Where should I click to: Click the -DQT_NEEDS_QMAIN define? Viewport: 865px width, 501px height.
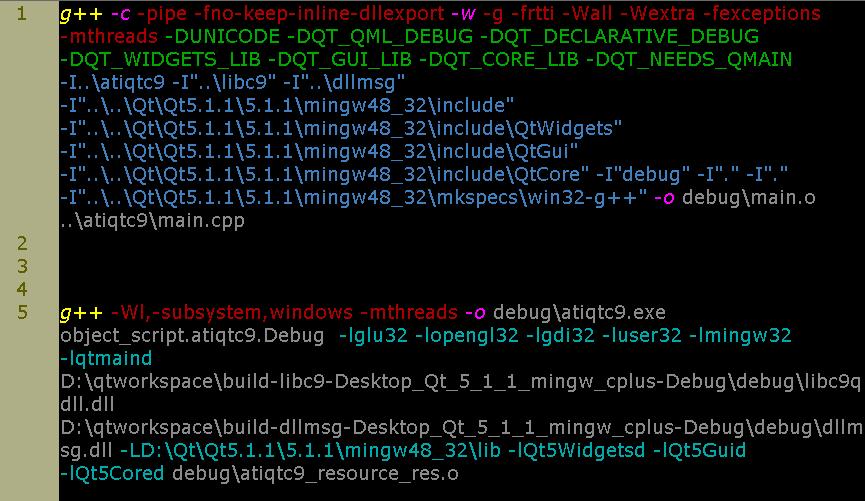click(689, 60)
